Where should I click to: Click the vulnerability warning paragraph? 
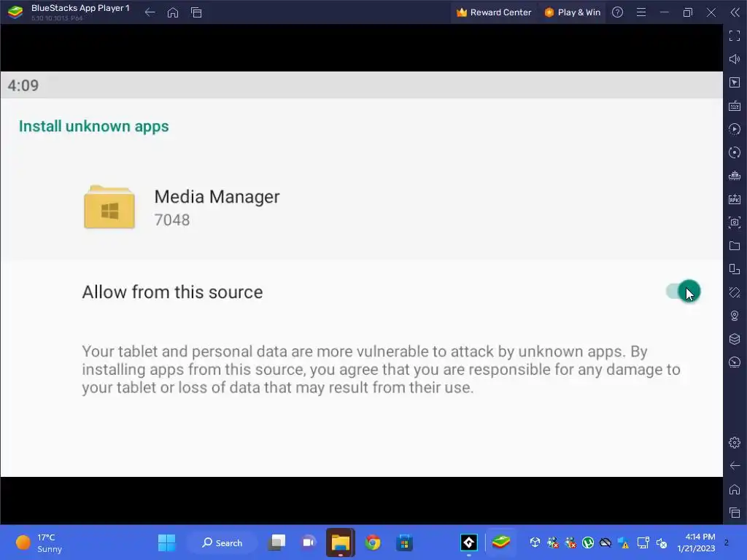click(381, 369)
